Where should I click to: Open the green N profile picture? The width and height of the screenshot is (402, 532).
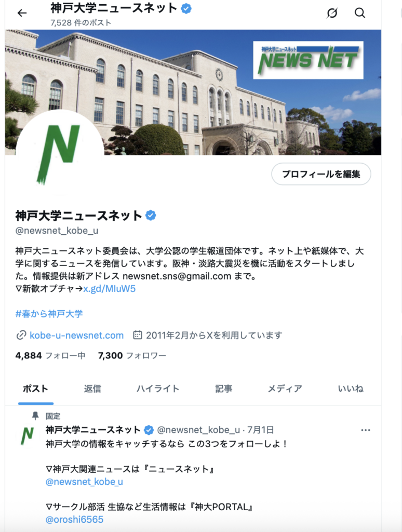click(60, 154)
